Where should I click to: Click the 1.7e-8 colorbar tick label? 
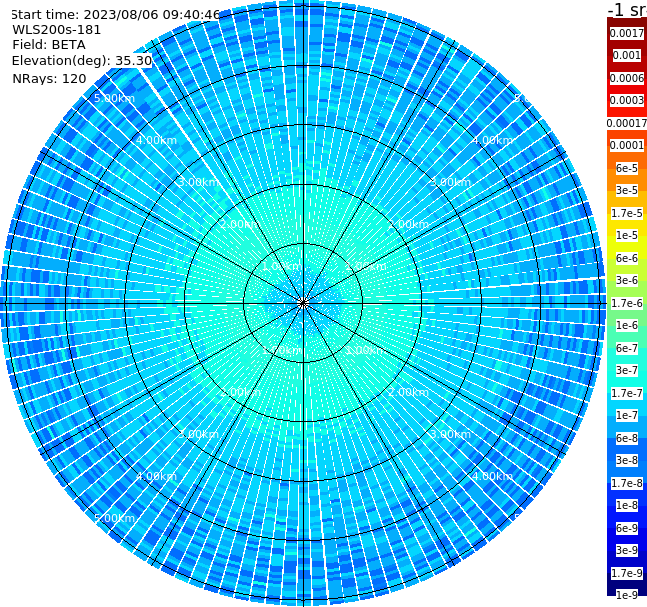(627, 483)
